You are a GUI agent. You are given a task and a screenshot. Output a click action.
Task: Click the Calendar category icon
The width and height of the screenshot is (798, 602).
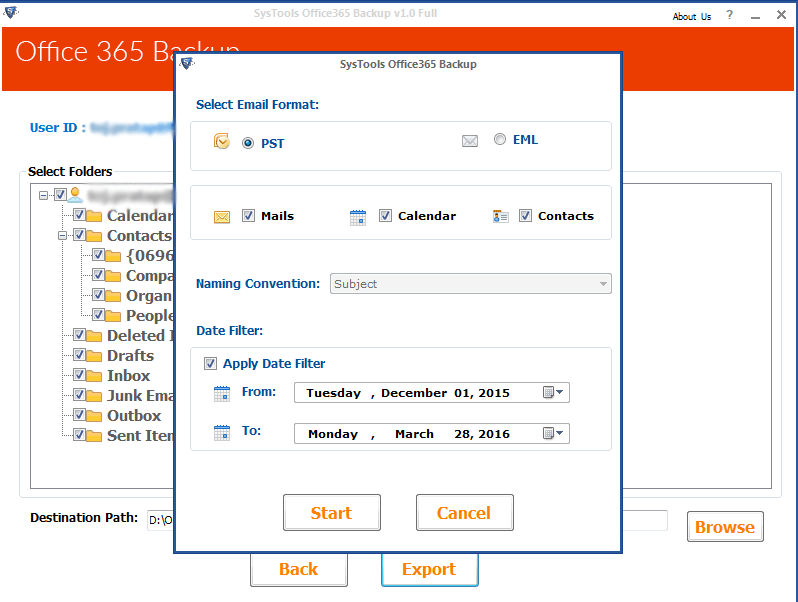tap(358, 217)
